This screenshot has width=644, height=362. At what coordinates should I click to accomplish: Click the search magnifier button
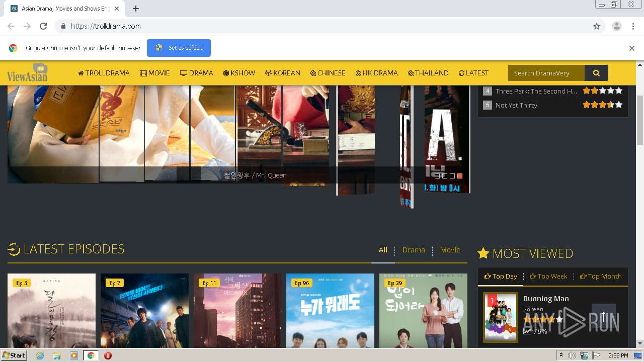pyautogui.click(x=596, y=73)
